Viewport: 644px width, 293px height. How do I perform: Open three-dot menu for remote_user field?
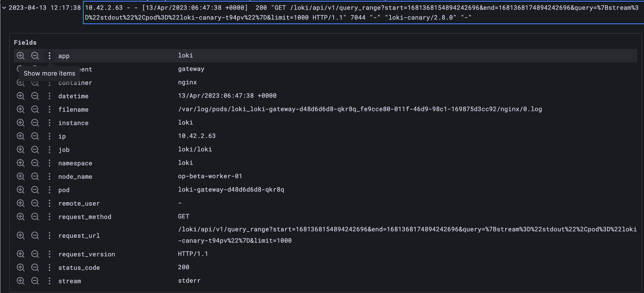click(50, 203)
